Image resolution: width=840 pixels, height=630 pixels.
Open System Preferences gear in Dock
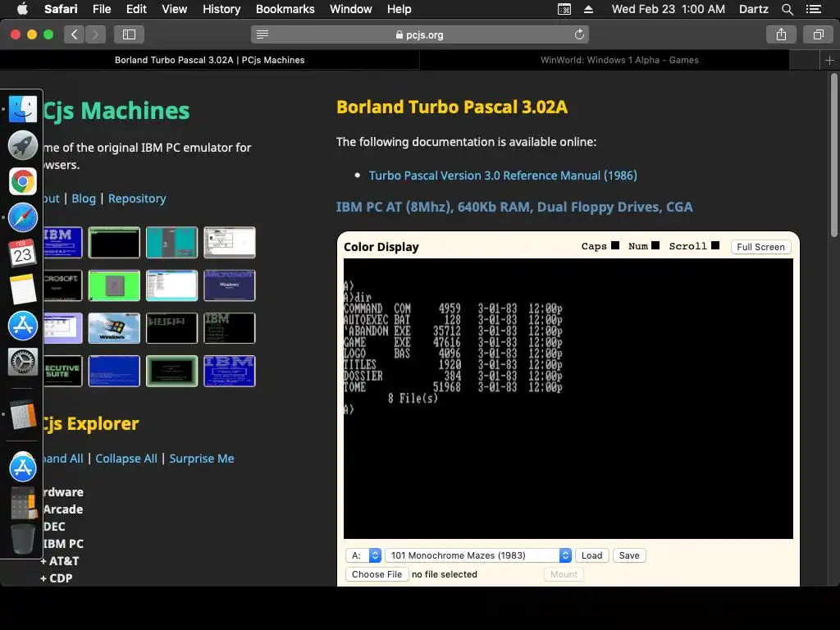pos(22,362)
